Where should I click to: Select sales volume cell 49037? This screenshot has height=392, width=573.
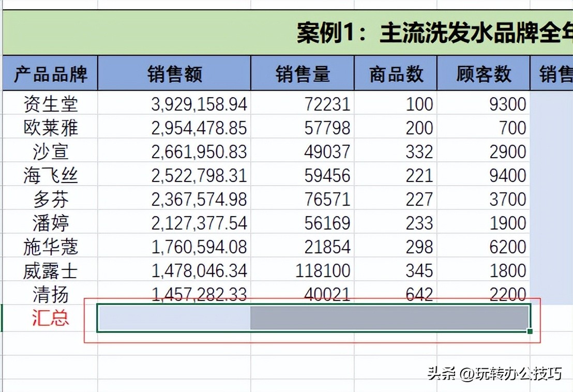(303, 150)
